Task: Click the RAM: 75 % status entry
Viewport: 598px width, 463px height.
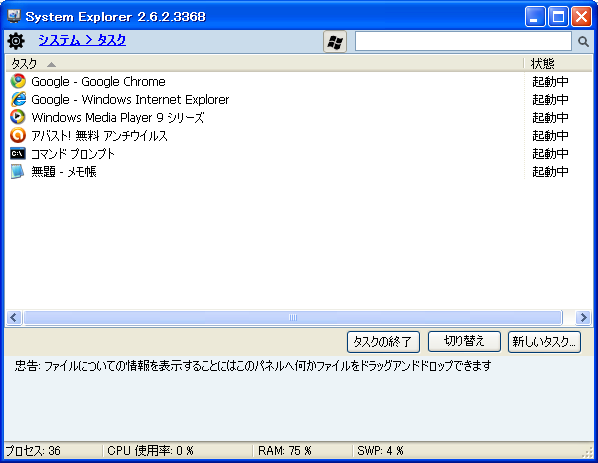Action: (285, 451)
